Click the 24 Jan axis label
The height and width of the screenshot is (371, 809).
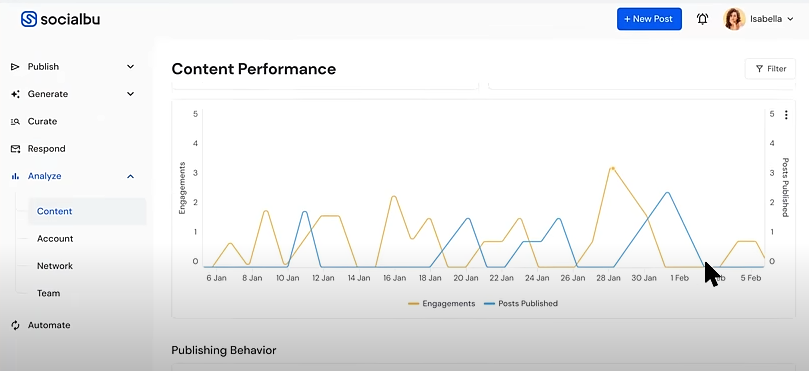click(x=537, y=278)
